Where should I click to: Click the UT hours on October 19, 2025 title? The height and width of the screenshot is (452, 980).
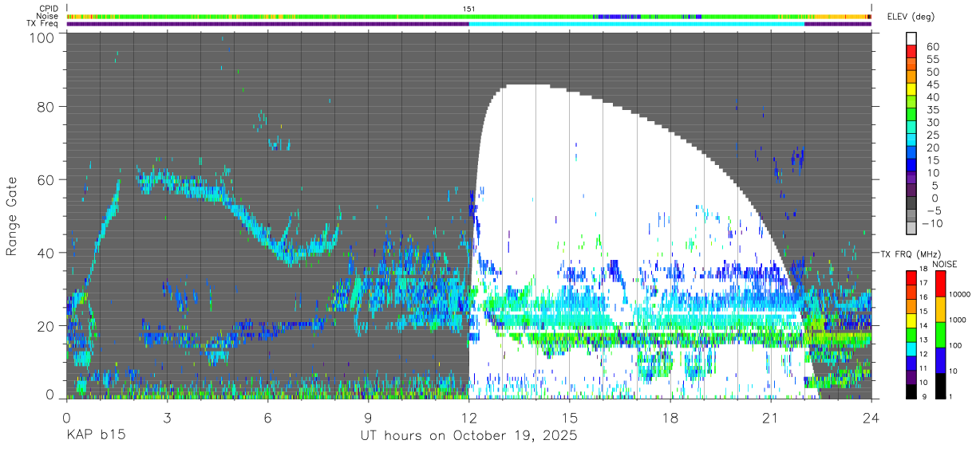(x=468, y=437)
